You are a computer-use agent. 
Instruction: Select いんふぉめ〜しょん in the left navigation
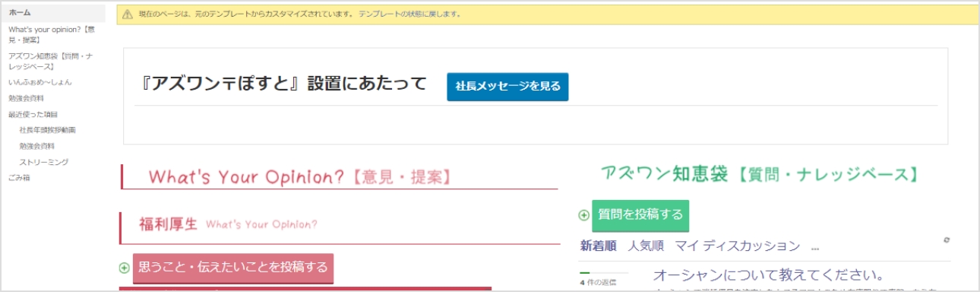click(x=40, y=82)
